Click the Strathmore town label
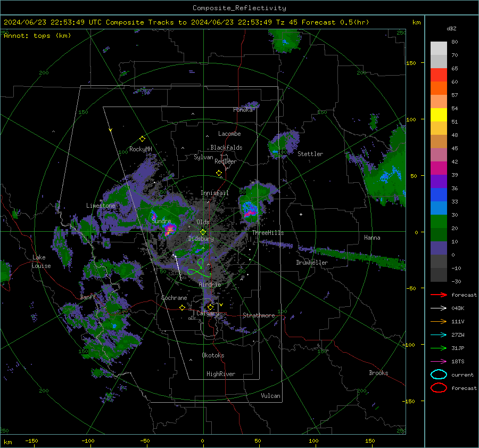 (259, 315)
